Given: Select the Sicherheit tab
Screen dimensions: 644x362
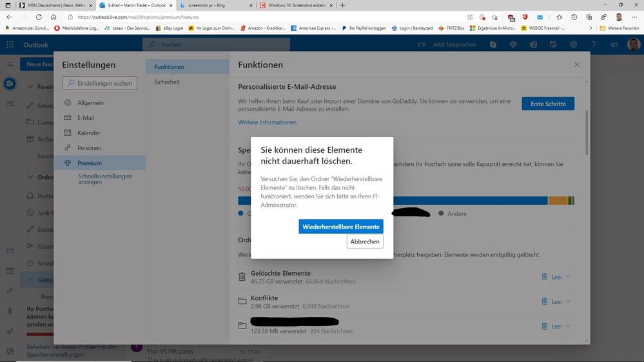Looking at the screenshot, I should point(188,82).
